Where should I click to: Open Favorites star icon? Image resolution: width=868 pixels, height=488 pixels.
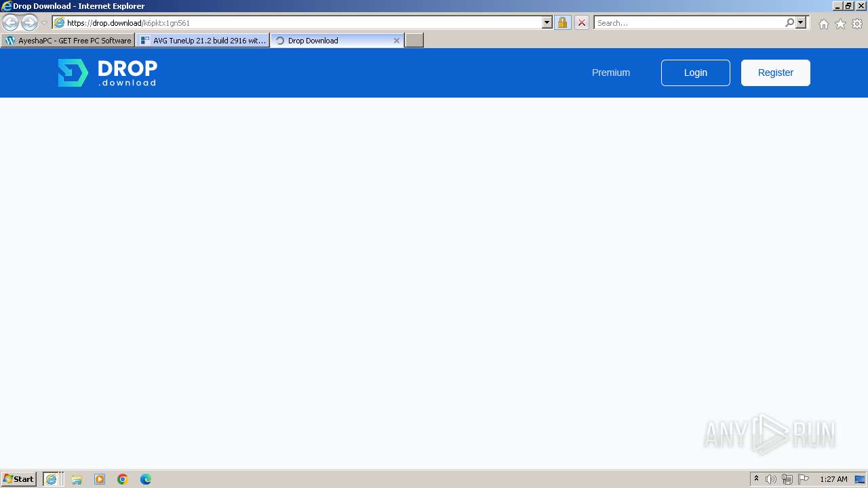(840, 24)
